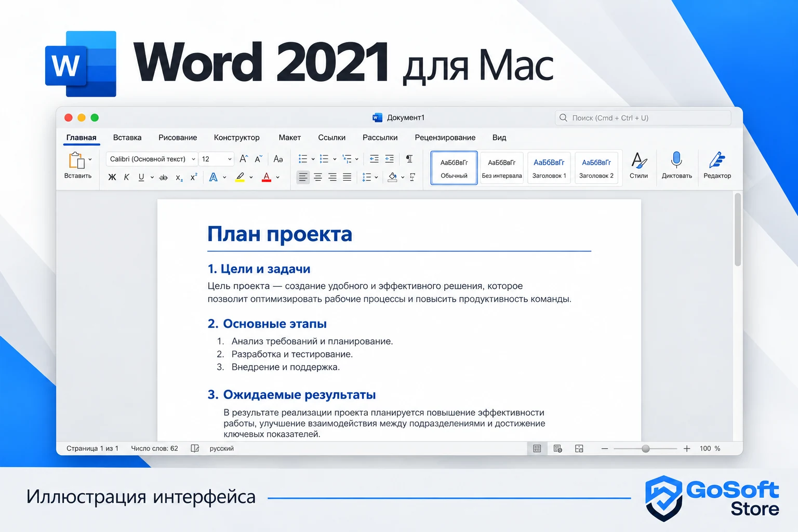Justify the paragraph text

(x=347, y=177)
